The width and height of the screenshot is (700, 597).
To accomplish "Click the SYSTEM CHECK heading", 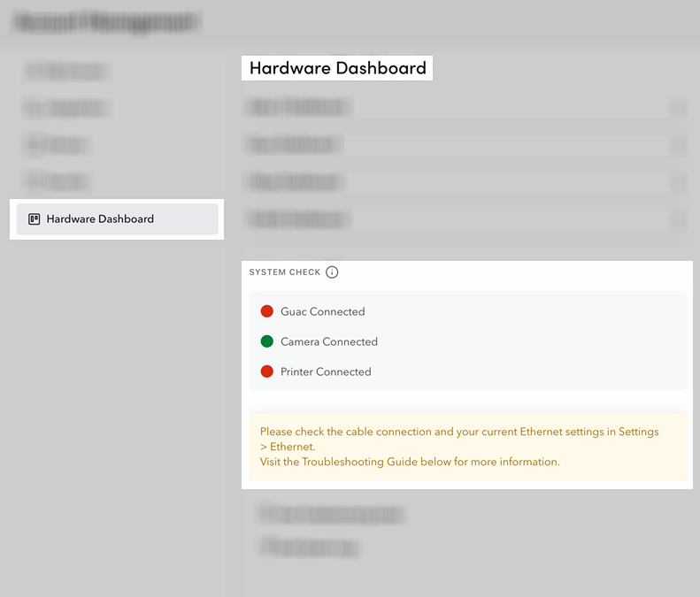I will click(x=285, y=272).
